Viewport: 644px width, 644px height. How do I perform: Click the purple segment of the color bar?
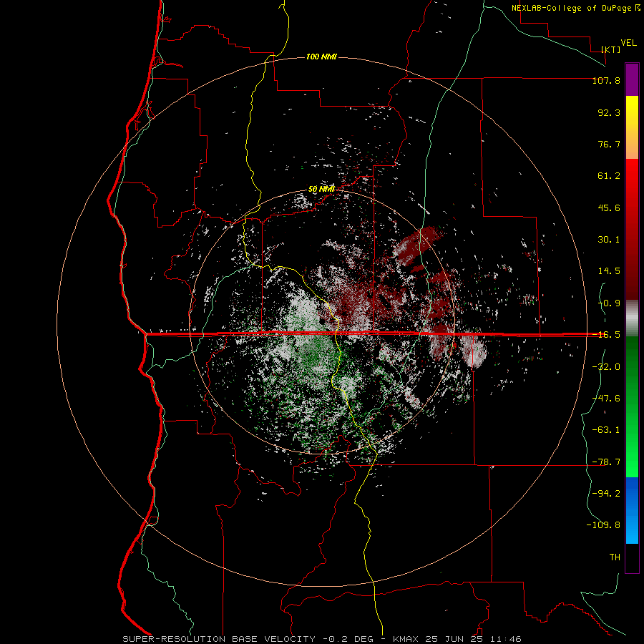coord(632,80)
